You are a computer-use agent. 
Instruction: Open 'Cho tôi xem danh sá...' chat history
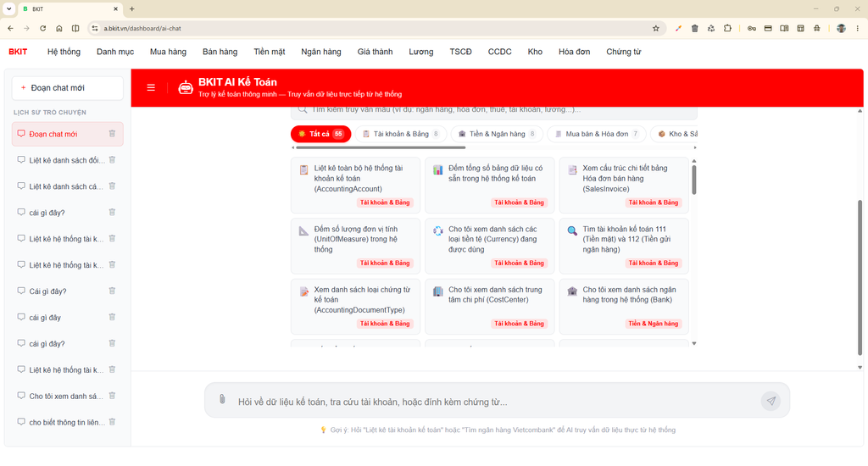66,396
